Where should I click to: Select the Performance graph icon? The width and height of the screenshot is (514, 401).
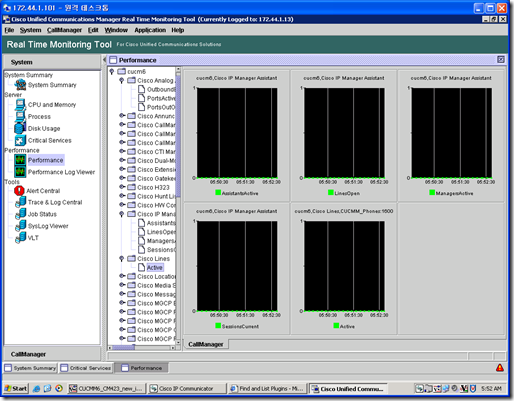(x=20, y=160)
